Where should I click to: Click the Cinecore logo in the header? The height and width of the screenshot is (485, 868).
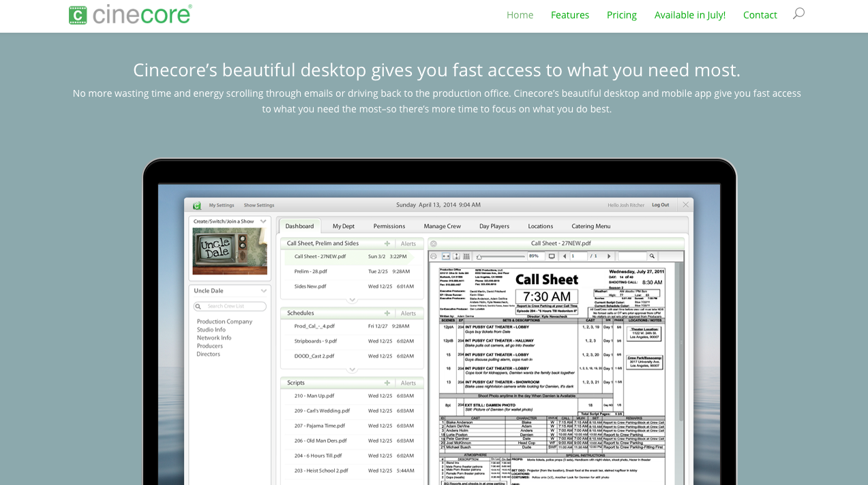pyautogui.click(x=130, y=14)
